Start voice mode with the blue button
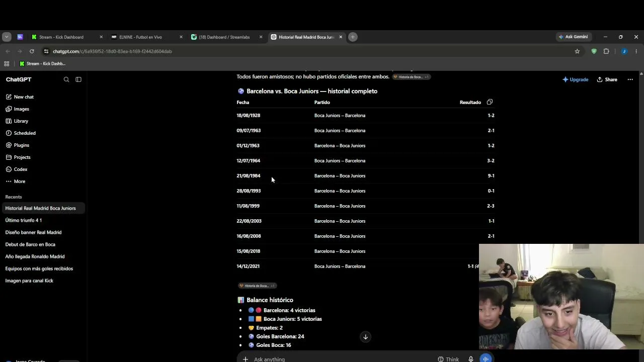644x362 pixels. coord(486,358)
